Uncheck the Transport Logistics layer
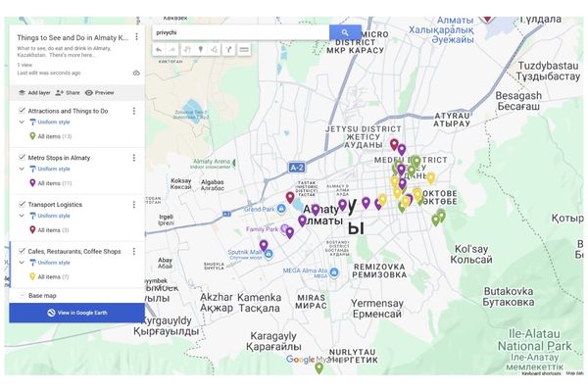Screen dimensions: 588x392 pyautogui.click(x=22, y=204)
